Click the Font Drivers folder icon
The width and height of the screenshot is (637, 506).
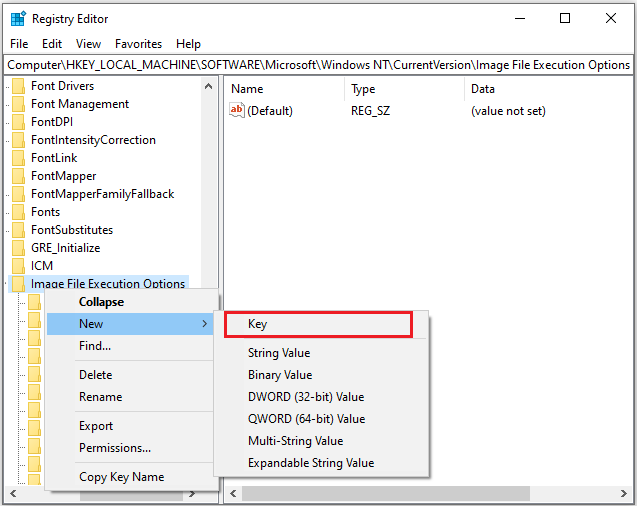18,86
